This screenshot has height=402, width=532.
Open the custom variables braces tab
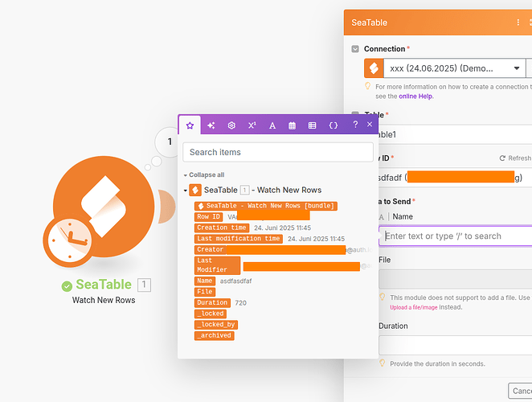click(334, 125)
